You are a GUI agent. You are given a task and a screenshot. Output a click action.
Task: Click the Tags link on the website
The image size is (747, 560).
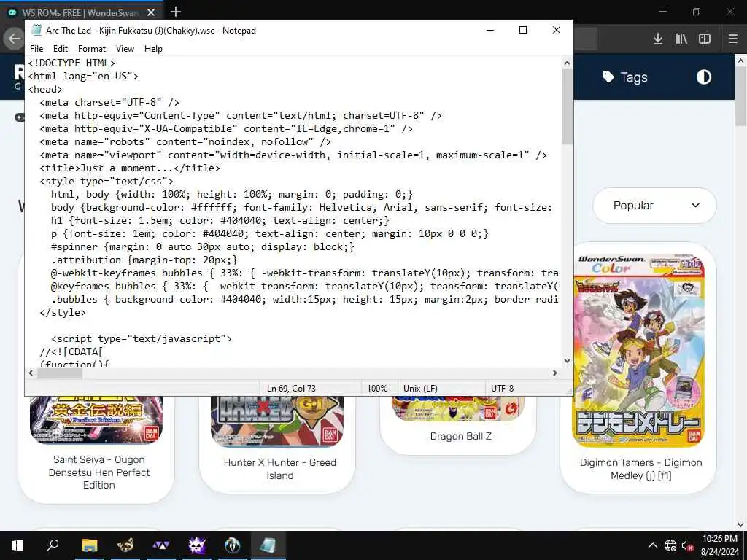pos(625,77)
